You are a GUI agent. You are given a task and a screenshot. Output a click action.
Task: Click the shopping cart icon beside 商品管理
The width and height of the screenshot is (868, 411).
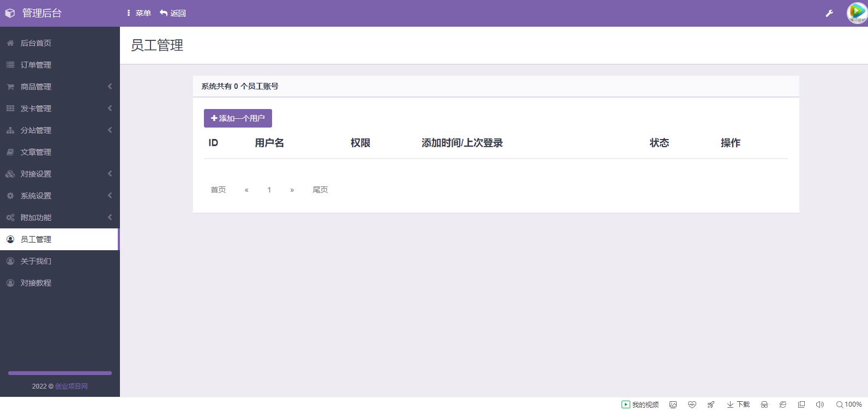(10, 87)
